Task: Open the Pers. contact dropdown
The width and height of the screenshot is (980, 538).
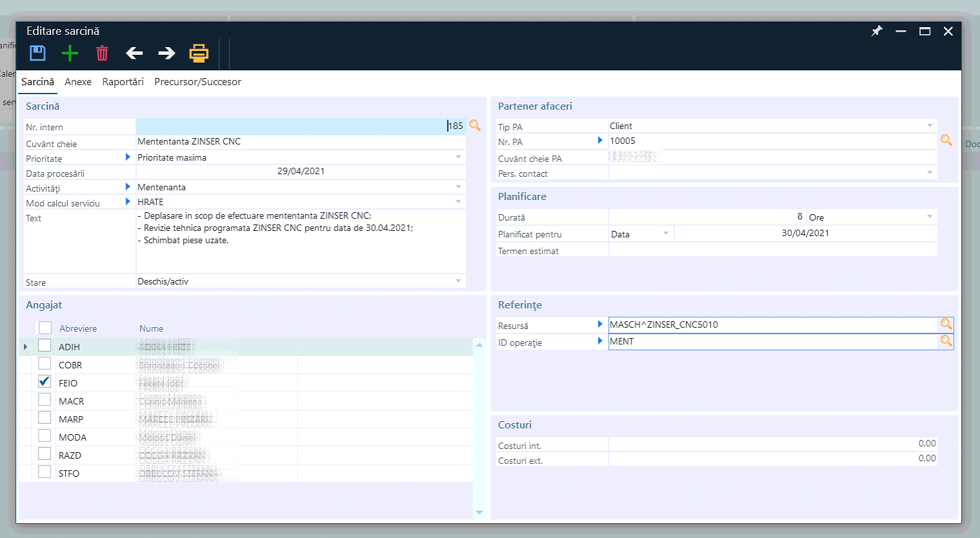Action: click(x=930, y=173)
